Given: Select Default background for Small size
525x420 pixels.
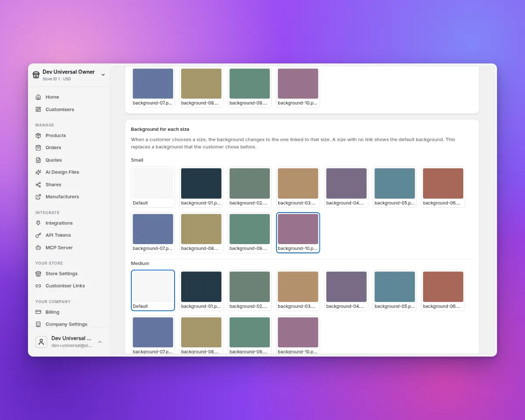Looking at the screenshot, I should [x=153, y=187].
